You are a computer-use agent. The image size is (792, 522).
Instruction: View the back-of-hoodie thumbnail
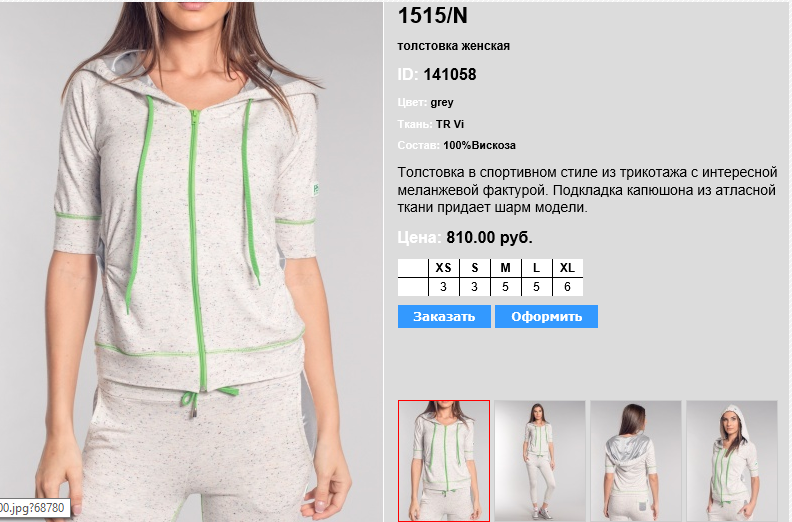tap(635, 460)
